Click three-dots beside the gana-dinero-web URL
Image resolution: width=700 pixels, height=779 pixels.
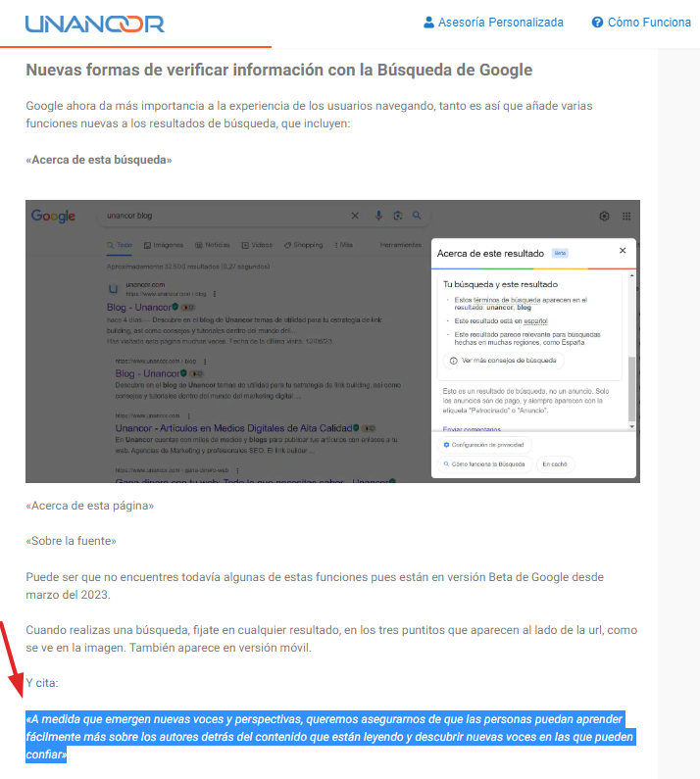pyautogui.click(x=237, y=470)
